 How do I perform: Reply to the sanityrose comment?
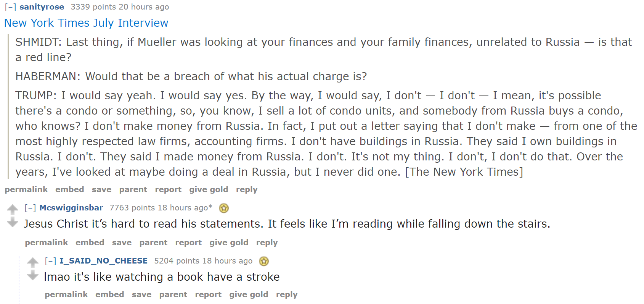(247, 189)
